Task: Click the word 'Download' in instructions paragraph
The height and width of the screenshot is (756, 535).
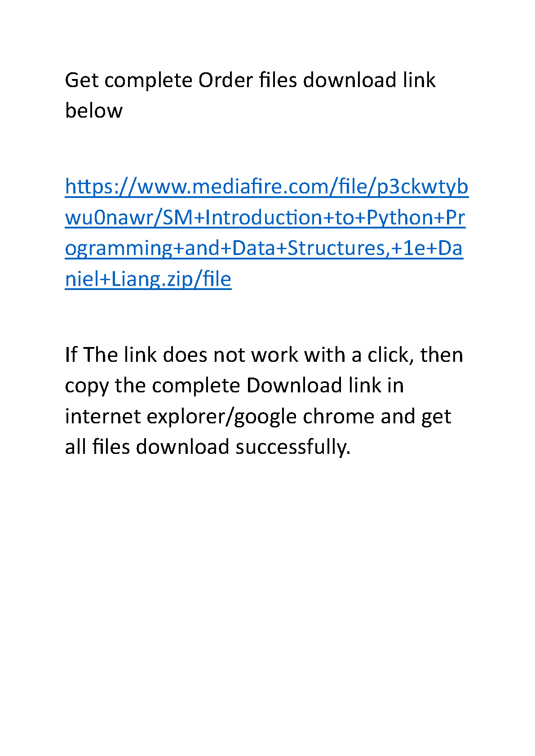Action: coord(294,386)
